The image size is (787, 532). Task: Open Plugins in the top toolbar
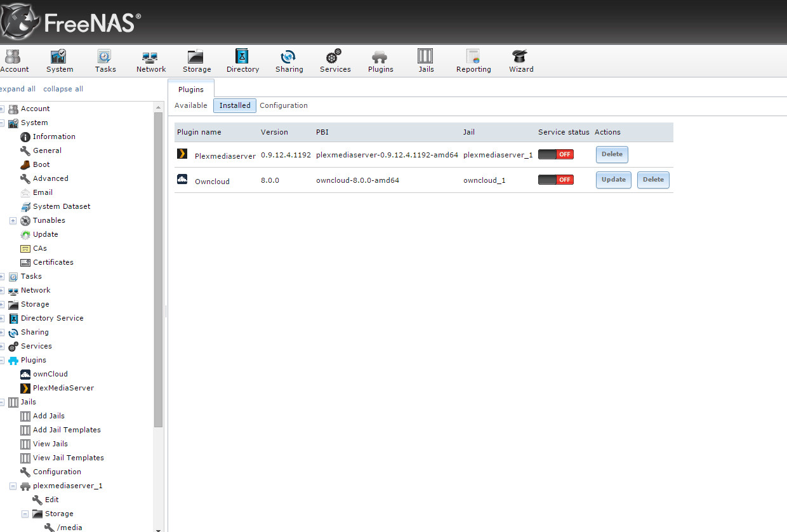pyautogui.click(x=381, y=62)
